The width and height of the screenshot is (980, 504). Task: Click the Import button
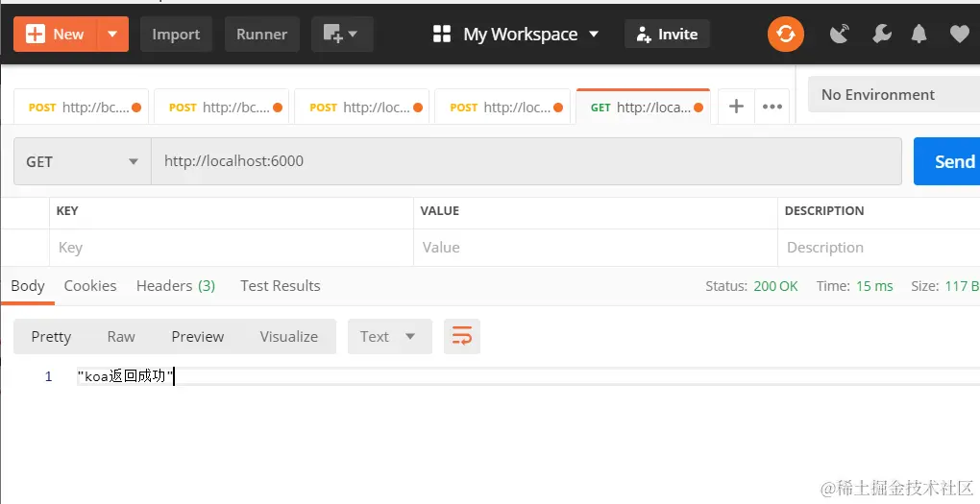click(176, 35)
